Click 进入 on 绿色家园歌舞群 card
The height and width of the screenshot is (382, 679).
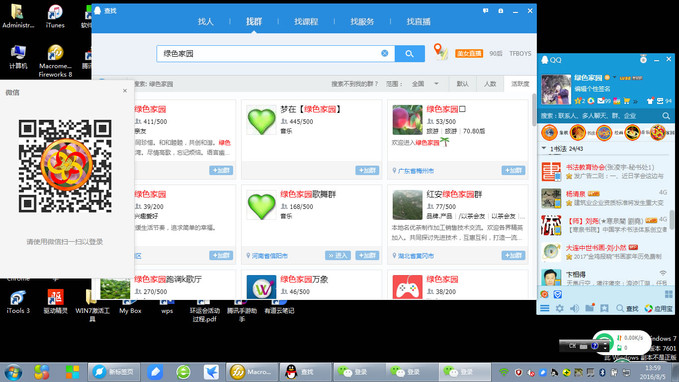pyautogui.click(x=338, y=255)
